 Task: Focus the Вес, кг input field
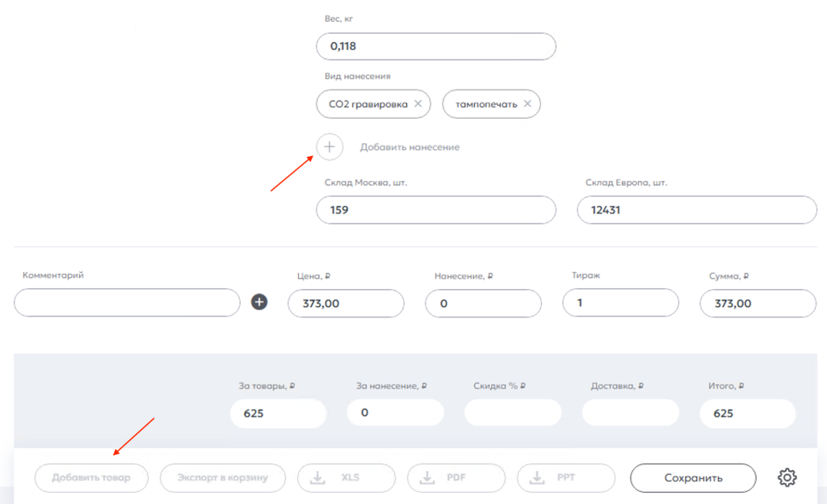tap(436, 46)
